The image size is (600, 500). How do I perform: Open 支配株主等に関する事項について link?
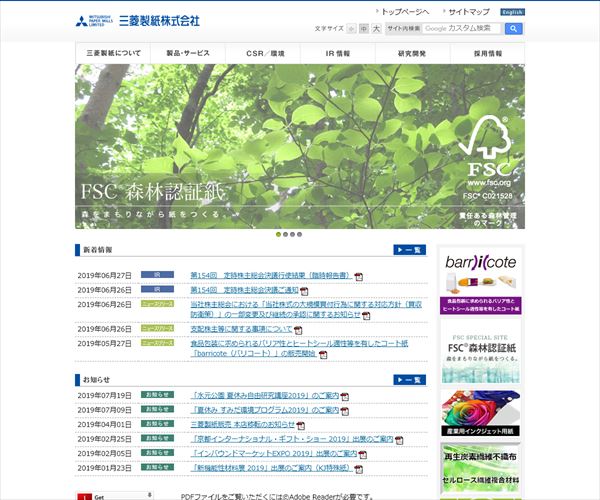coord(241,329)
